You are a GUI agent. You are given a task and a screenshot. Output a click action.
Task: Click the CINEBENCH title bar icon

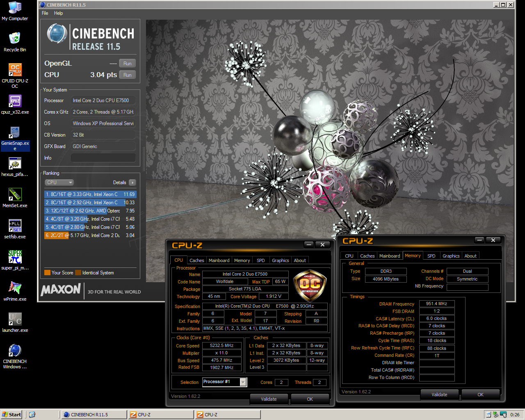[x=43, y=5]
